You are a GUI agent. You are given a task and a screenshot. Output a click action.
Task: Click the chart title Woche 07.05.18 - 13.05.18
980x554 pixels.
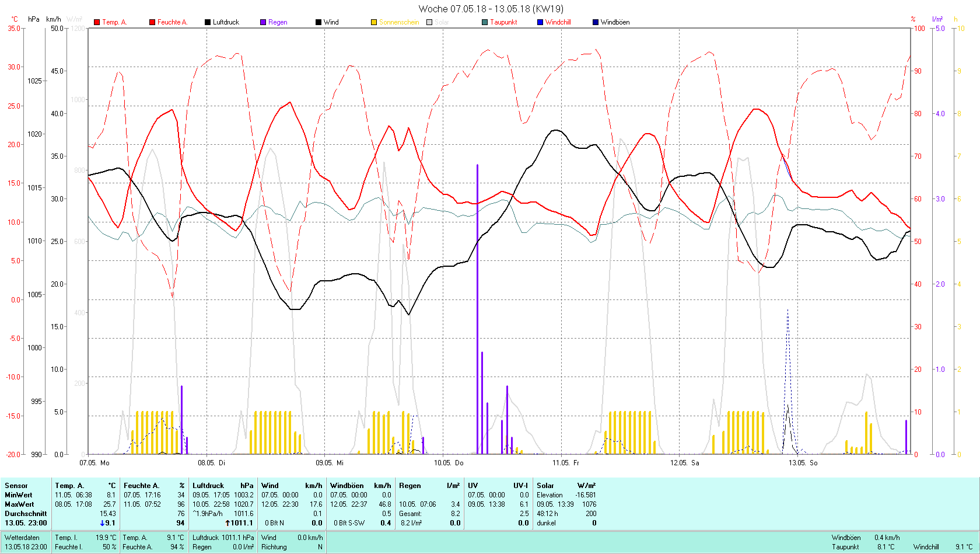coord(491,9)
